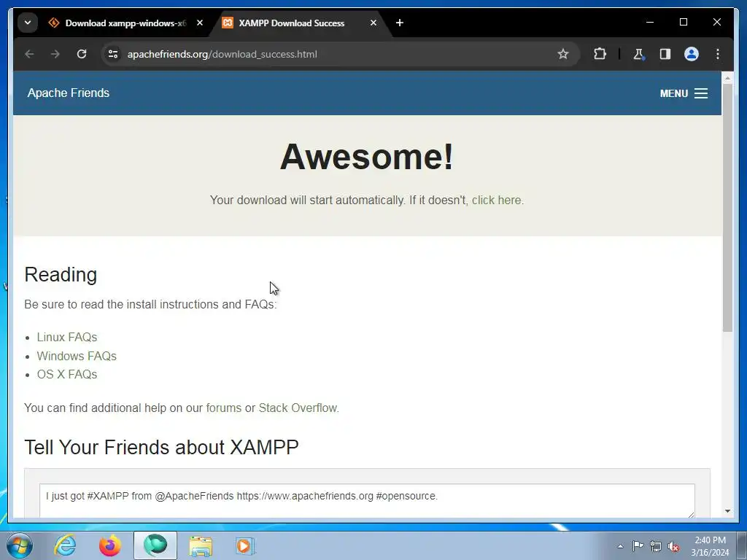This screenshot has height=560, width=747.
Task: Open Windows Explorer folder in taskbar
Action: (x=201, y=545)
